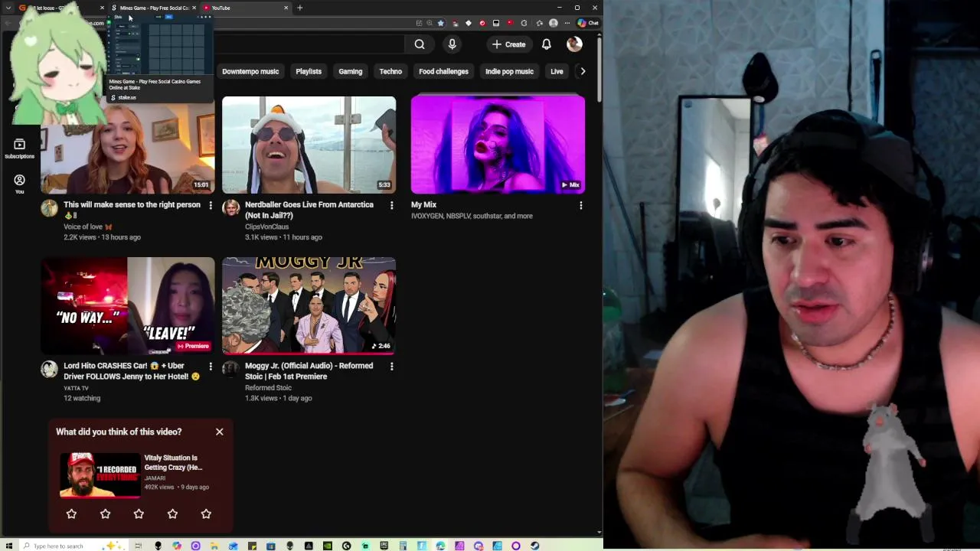The image size is (980, 551).
Task: Open the browser zoom magnifier icon in the address bar
Action: click(430, 23)
